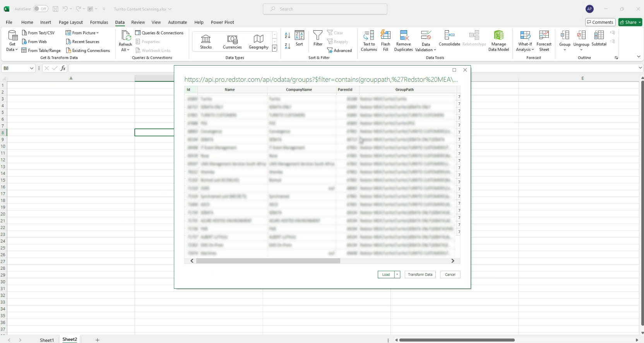Open the Power Pivot tab
The image size is (644, 343).
pyautogui.click(x=223, y=22)
